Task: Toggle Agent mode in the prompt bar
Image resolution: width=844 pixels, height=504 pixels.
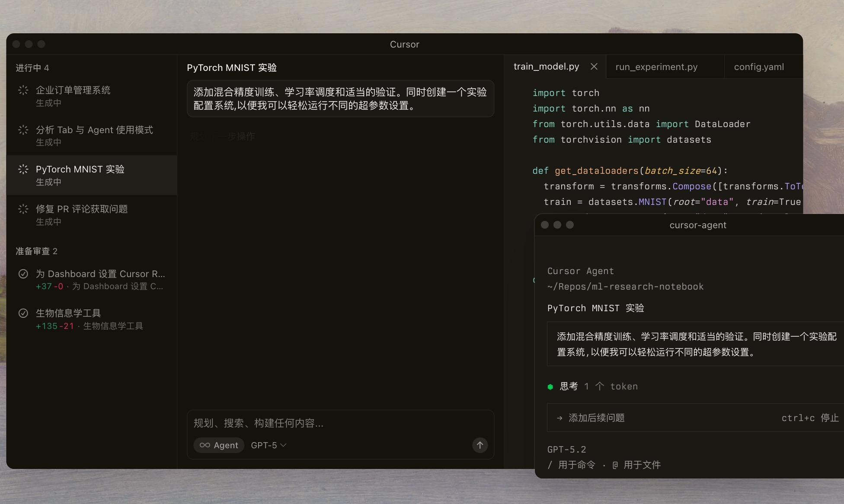Action: 219,445
